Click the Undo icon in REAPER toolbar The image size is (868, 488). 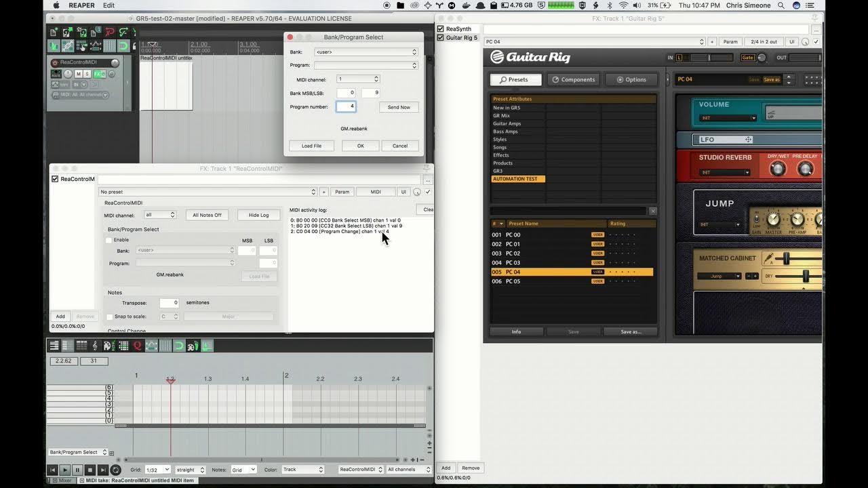pos(109,33)
